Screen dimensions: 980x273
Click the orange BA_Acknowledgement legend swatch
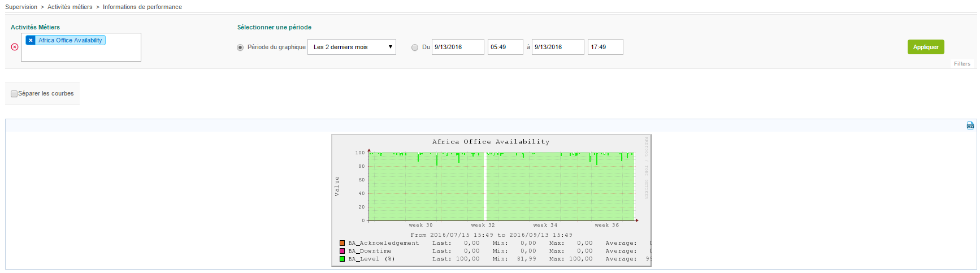342,243
